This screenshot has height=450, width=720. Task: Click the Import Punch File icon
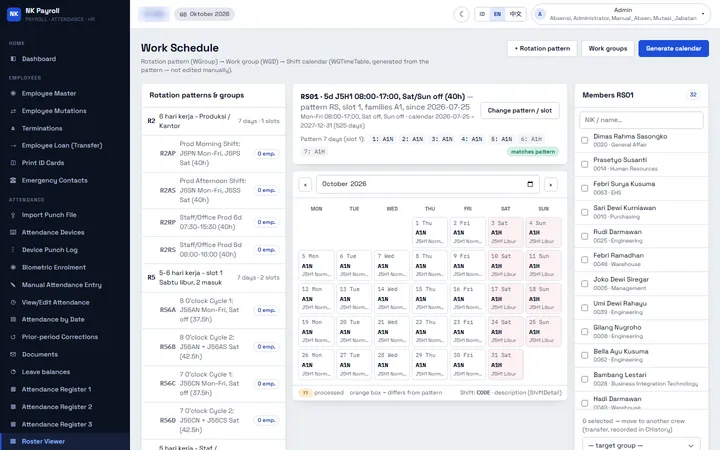click(13, 214)
